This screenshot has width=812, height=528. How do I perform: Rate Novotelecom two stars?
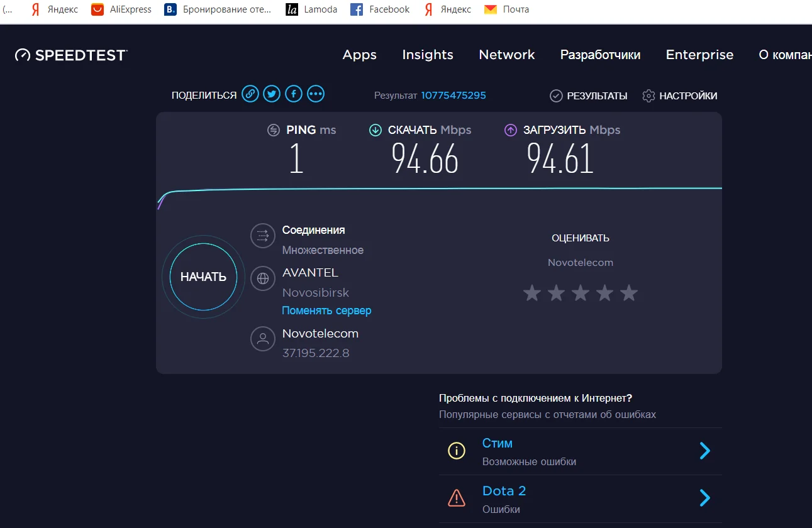click(556, 293)
